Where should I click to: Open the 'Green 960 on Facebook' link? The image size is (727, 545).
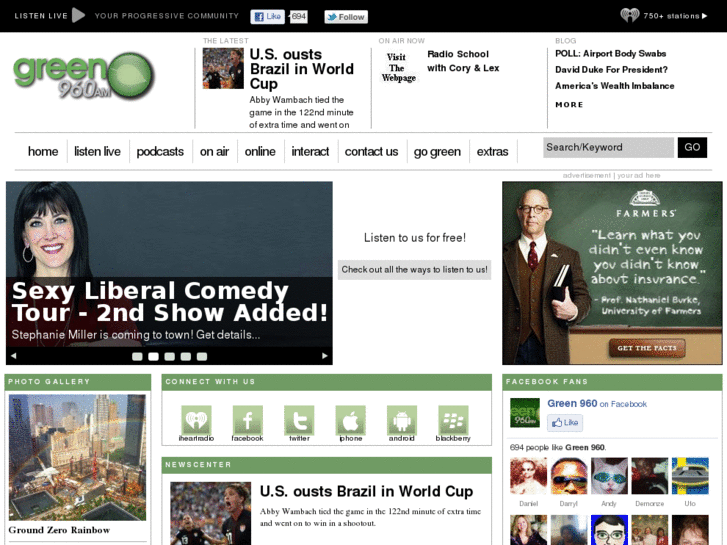tap(597, 404)
